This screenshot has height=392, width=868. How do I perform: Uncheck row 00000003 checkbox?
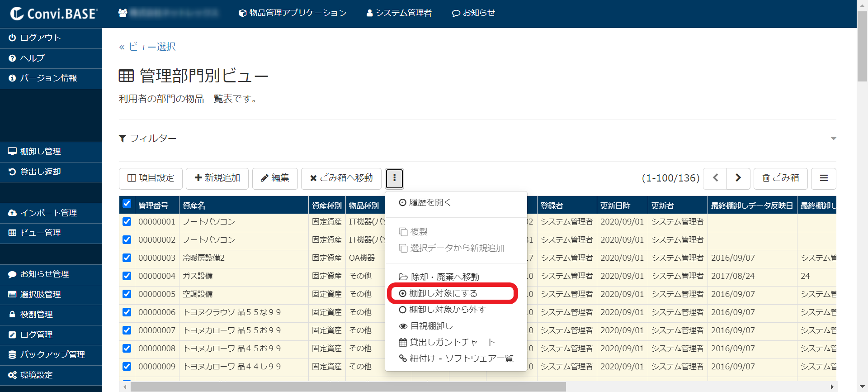tap(127, 258)
